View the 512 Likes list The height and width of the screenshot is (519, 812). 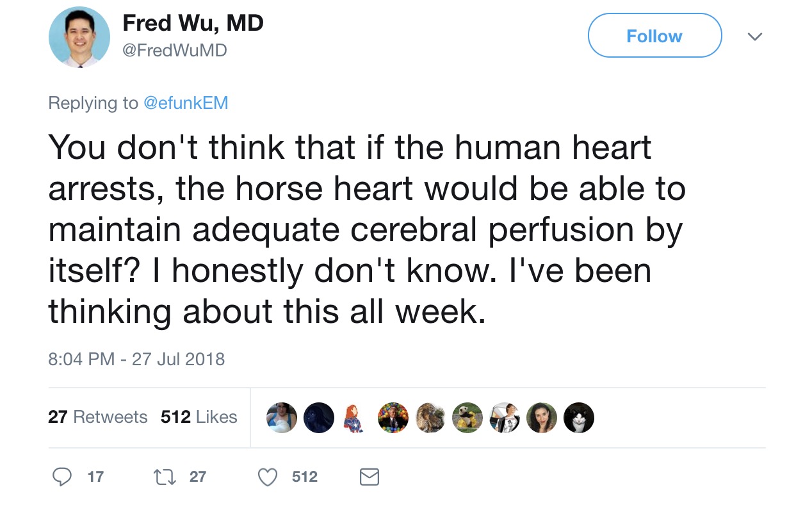[199, 417]
